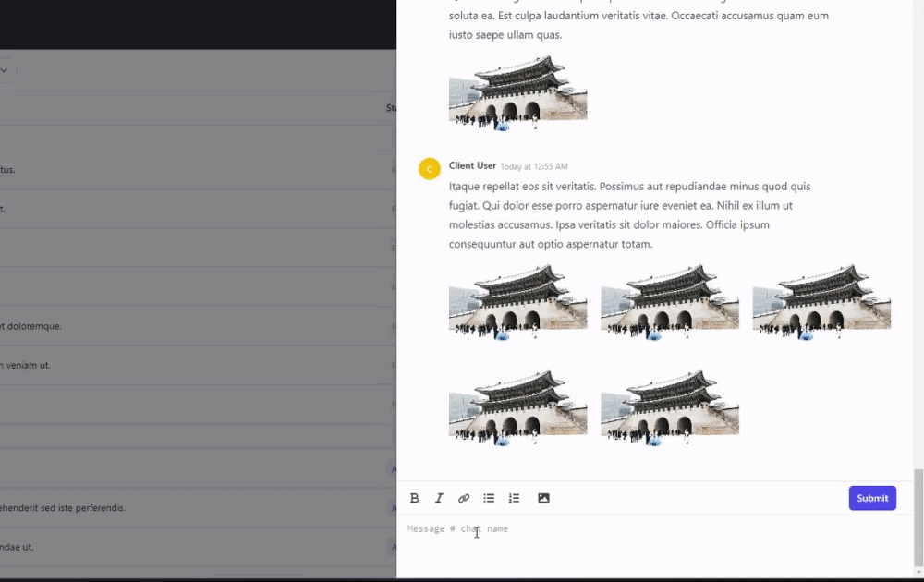This screenshot has height=582, width=924.
Task: Open the dropdown chevron in the background toolbar
Action: [4, 70]
